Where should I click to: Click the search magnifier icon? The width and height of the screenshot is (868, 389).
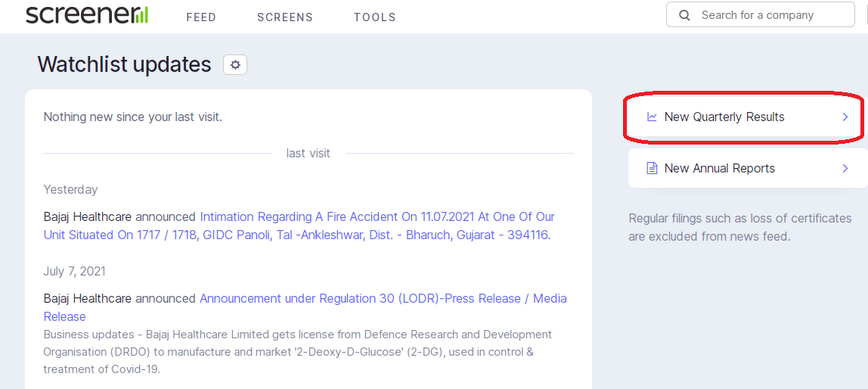point(685,15)
